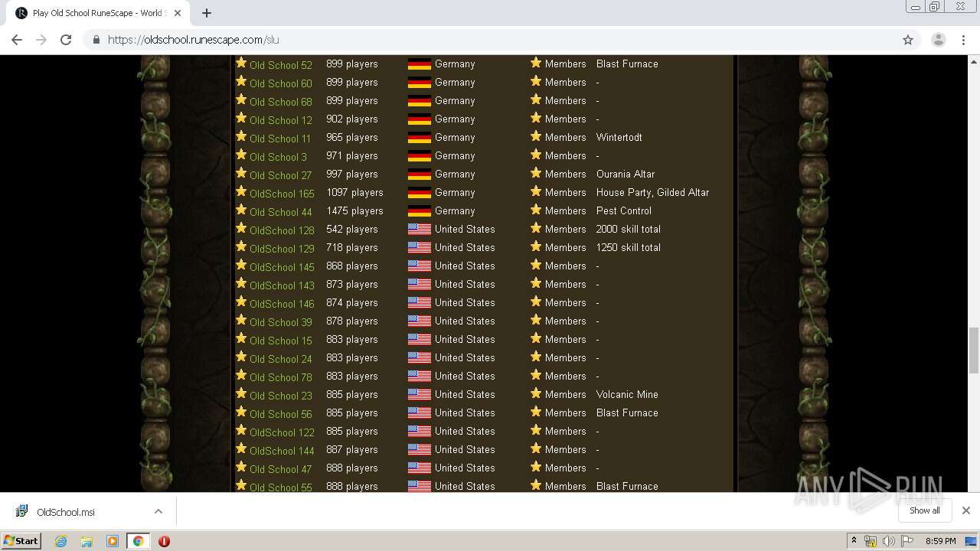The width and height of the screenshot is (980, 551).
Task: Join Ourania Altar world Old School 27
Action: pos(280,175)
